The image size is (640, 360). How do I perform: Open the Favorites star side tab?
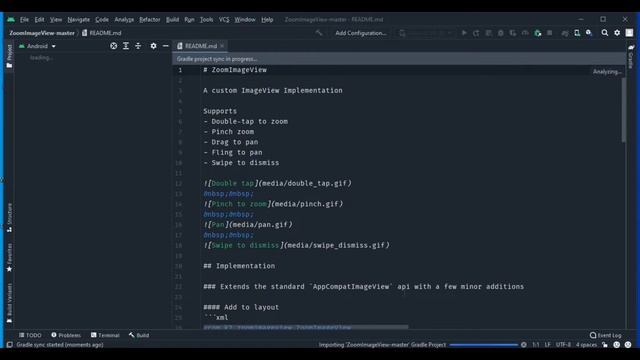pos(9,258)
